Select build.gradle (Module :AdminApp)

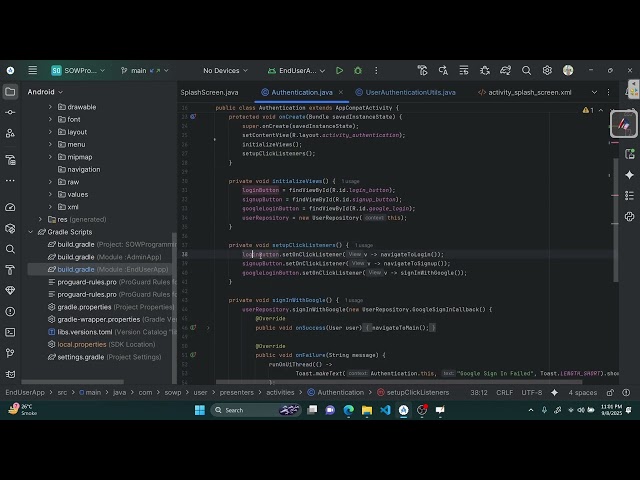pyautogui.click(x=104, y=257)
